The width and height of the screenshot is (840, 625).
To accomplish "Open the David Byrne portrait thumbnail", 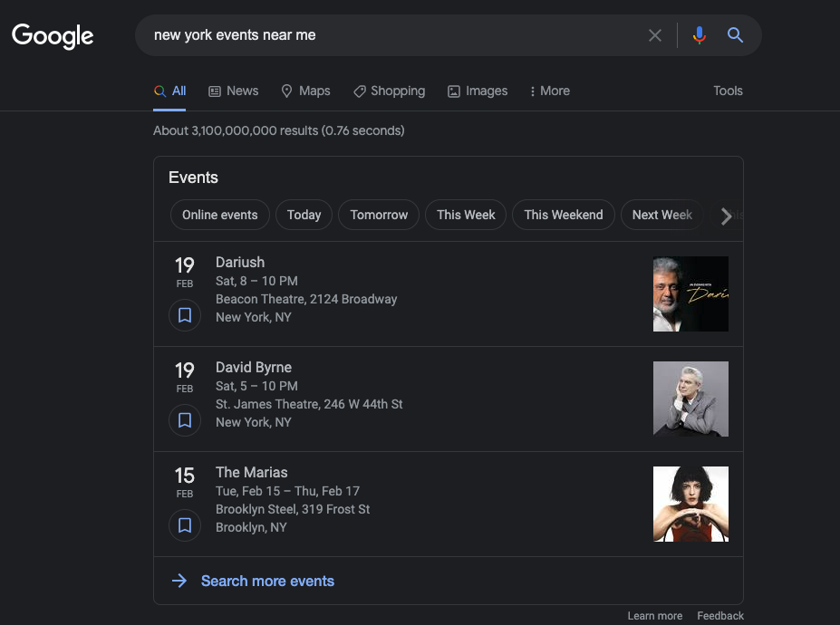I will coord(690,399).
